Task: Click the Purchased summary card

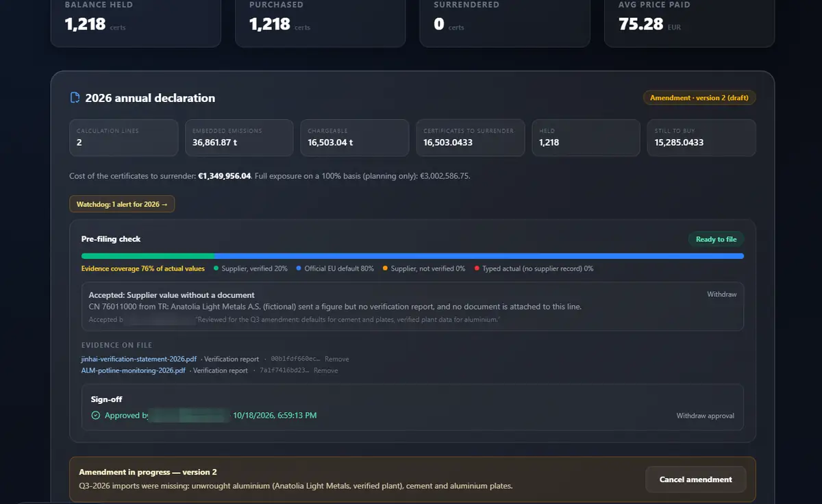Action: coord(320,23)
